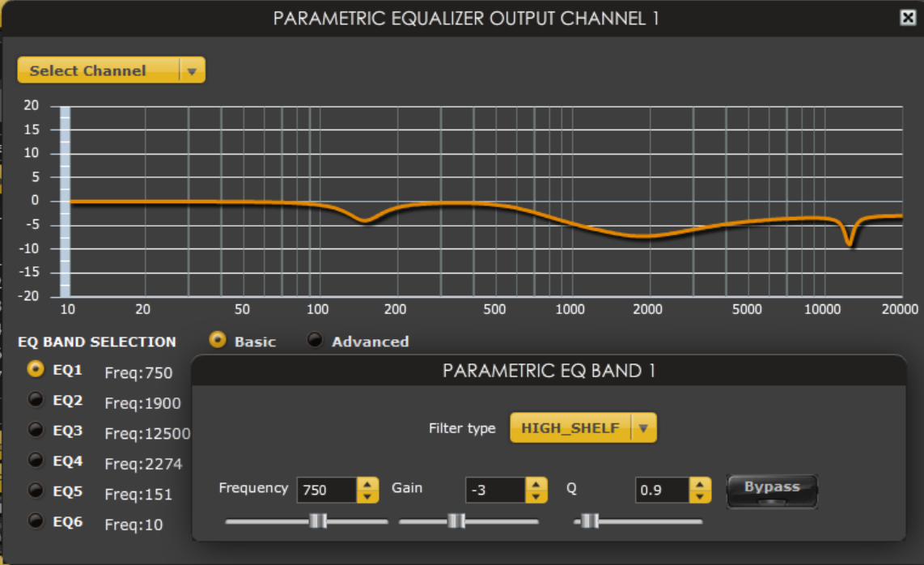
Task: Select the EQ5 band radio button
Action: tap(36, 491)
